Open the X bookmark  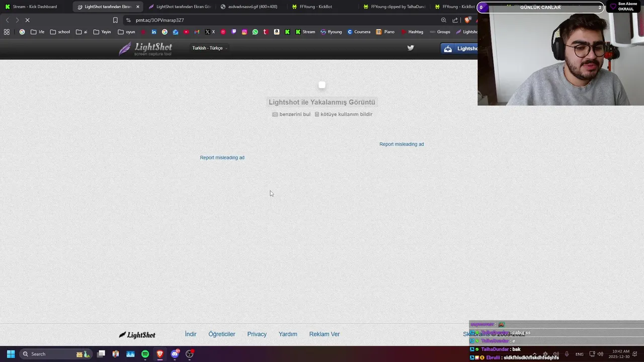tap(210, 32)
